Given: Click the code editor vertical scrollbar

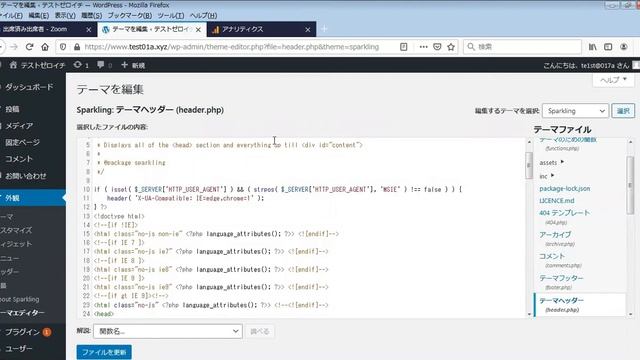Looking at the screenshot, I should click(529, 165).
